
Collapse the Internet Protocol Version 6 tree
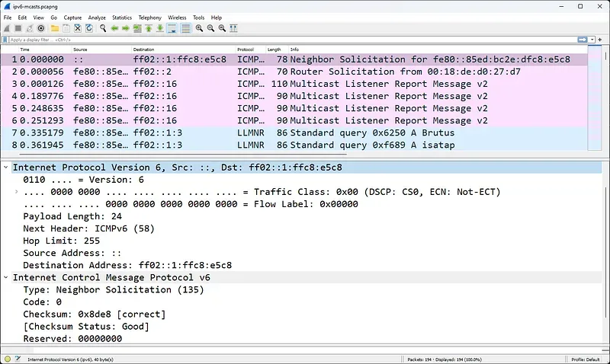tap(6, 168)
